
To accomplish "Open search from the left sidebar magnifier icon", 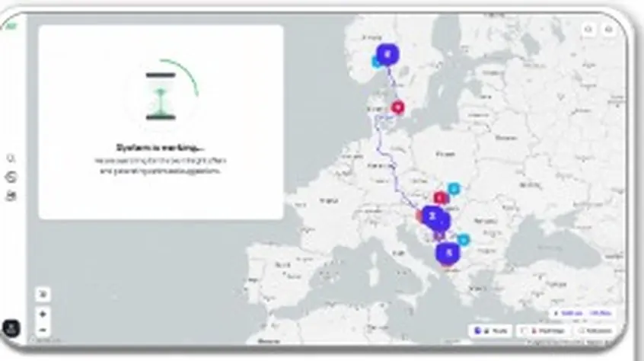I will [11, 158].
